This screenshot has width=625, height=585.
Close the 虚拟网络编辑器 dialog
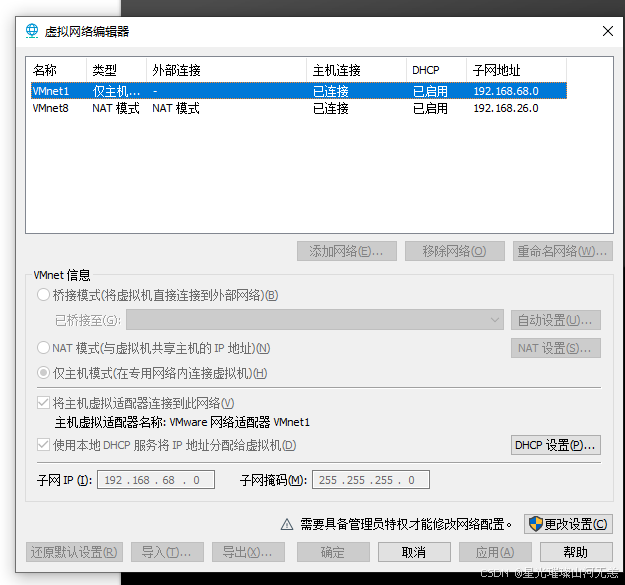(607, 31)
